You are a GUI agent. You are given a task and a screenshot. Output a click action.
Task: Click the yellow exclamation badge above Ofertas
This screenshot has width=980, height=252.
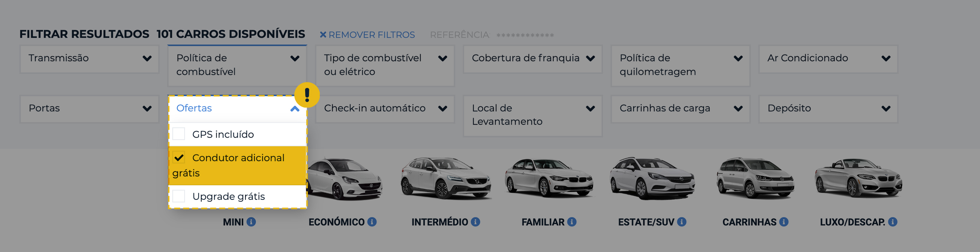[x=307, y=94]
